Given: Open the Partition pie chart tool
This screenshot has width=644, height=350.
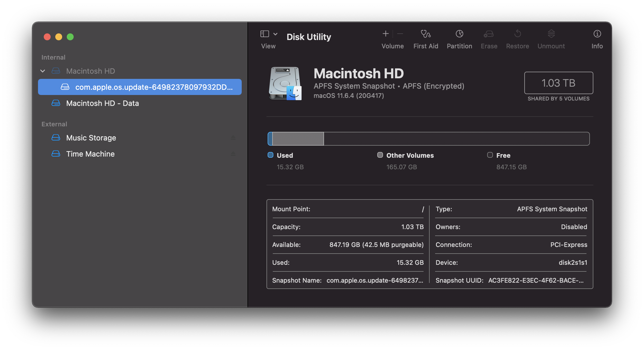Looking at the screenshot, I should pyautogui.click(x=459, y=34).
